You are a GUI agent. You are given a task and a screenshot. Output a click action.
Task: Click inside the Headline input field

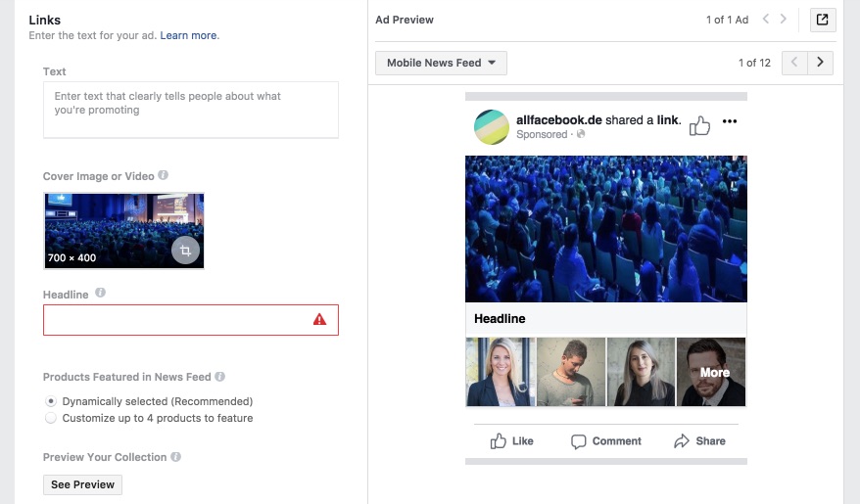click(191, 320)
